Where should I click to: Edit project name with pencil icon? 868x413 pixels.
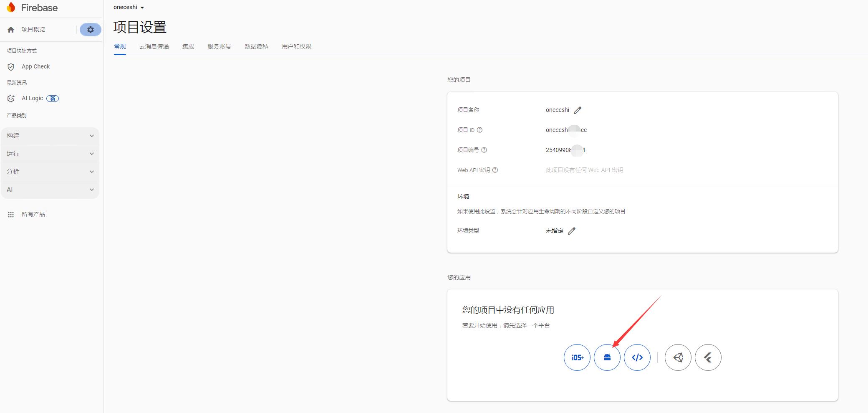coord(578,110)
